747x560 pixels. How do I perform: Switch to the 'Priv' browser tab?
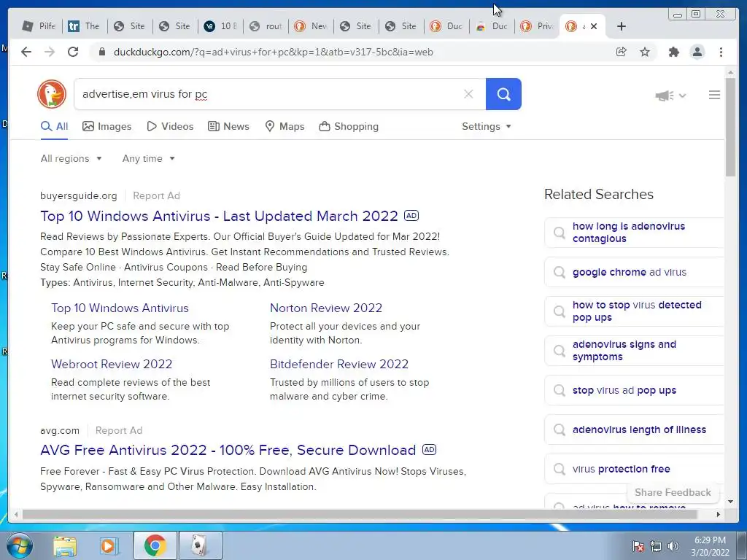537,26
